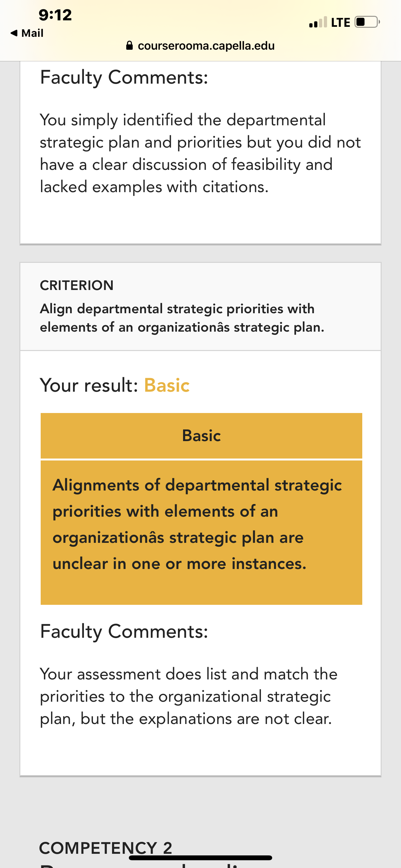This screenshot has height=868, width=401.
Task: Return to Mail app link
Action: pyautogui.click(x=27, y=33)
